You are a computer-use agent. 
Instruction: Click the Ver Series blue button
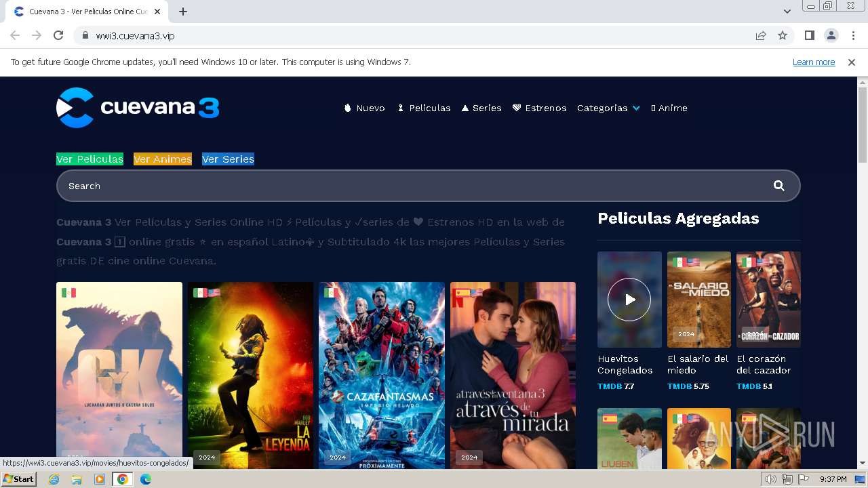pos(228,159)
